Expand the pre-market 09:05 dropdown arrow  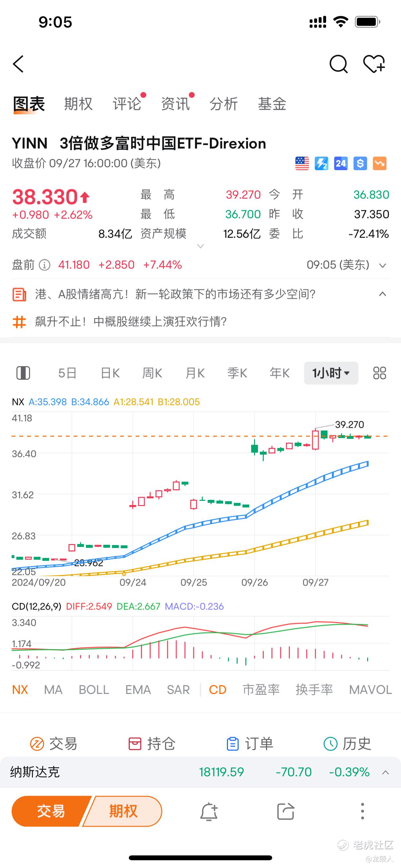point(382,265)
